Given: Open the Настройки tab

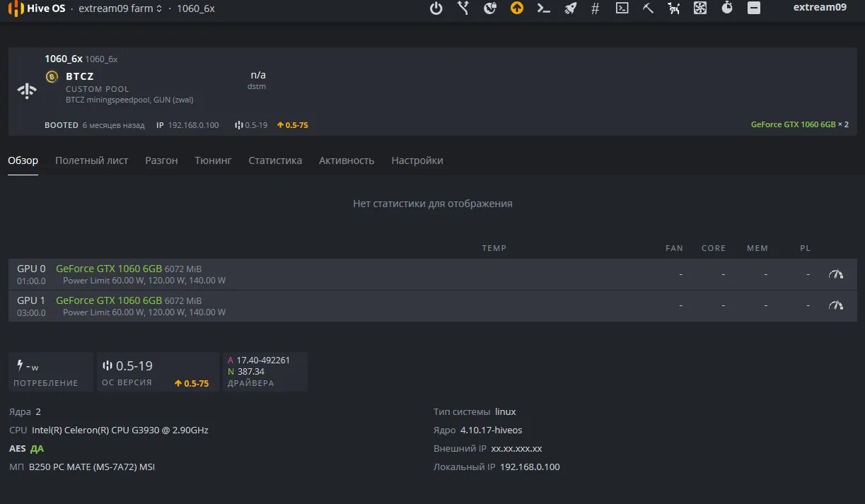Looking at the screenshot, I should 417,160.
